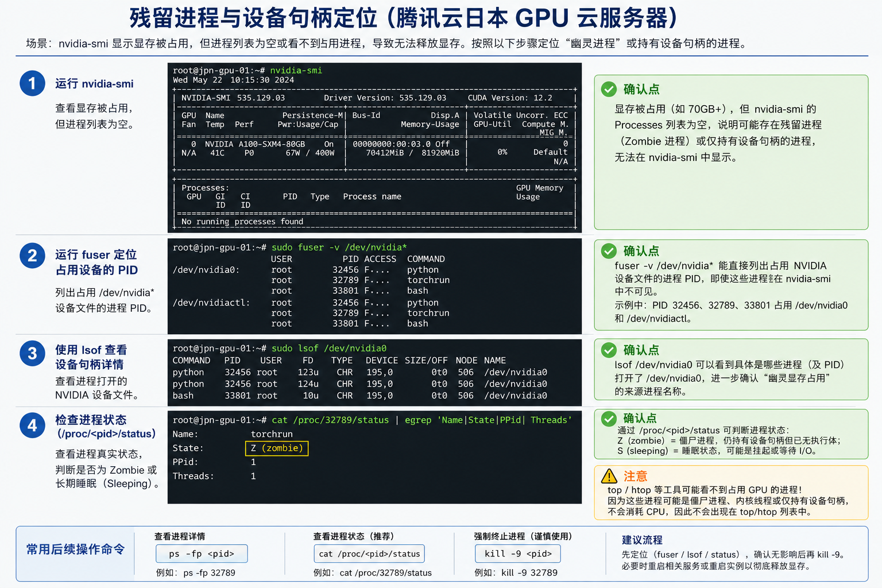Screen dimensions: 882x588
Task: Click the "ACCESS" column header in the fuser output
Action: coord(380,259)
